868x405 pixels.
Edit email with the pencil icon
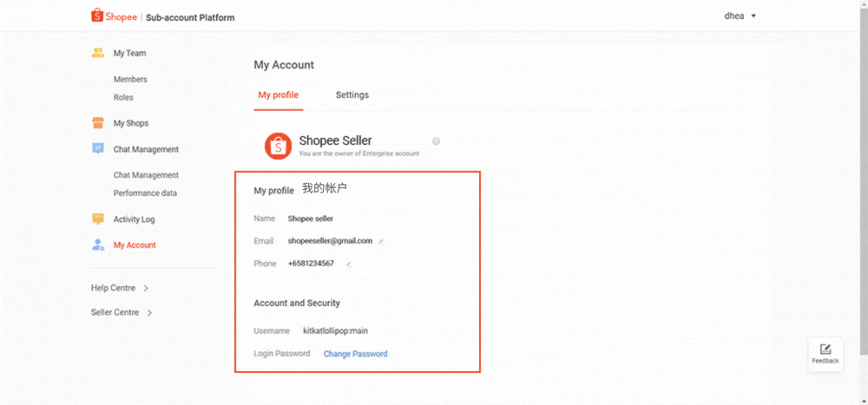(x=381, y=241)
